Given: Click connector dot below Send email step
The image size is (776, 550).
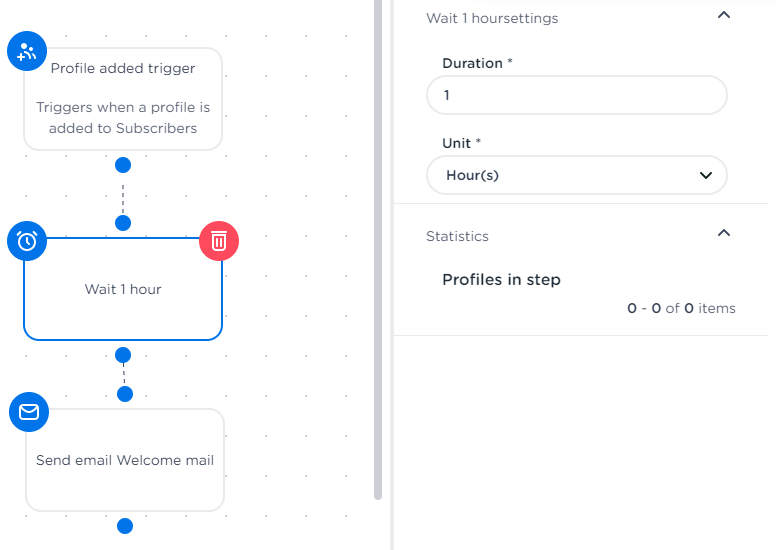Looking at the screenshot, I should pyautogui.click(x=125, y=526).
